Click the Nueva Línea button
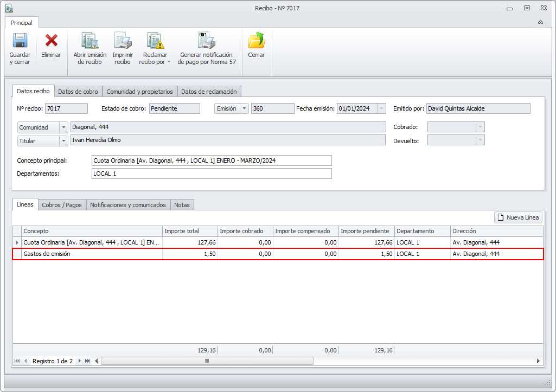The width and height of the screenshot is (556, 392). 518,217
